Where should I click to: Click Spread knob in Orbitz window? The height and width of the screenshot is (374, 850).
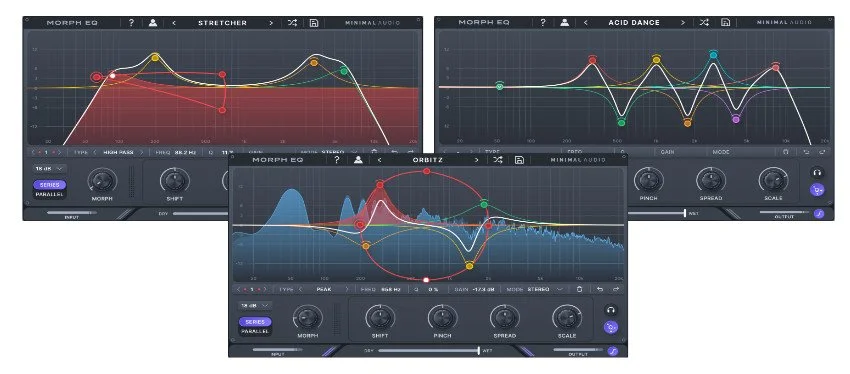[x=505, y=317]
